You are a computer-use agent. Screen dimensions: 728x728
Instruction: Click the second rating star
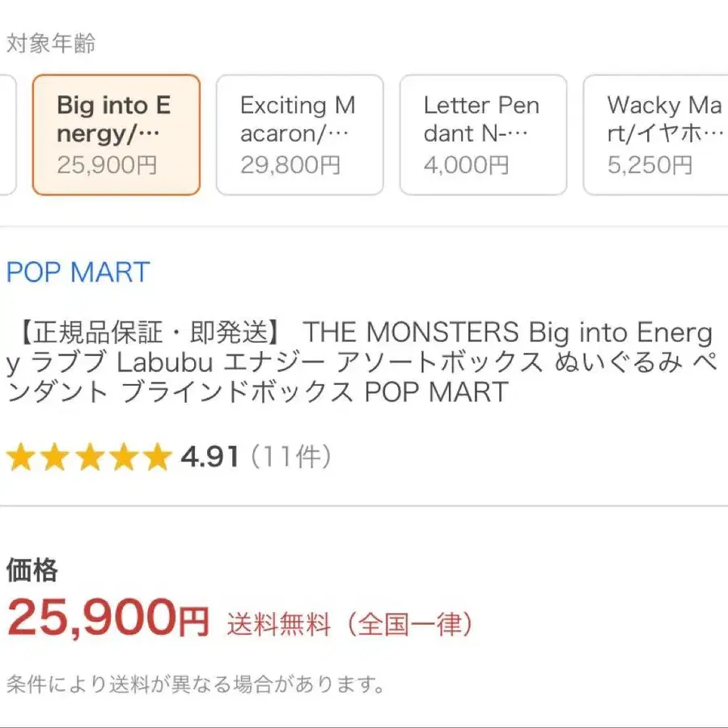54,458
